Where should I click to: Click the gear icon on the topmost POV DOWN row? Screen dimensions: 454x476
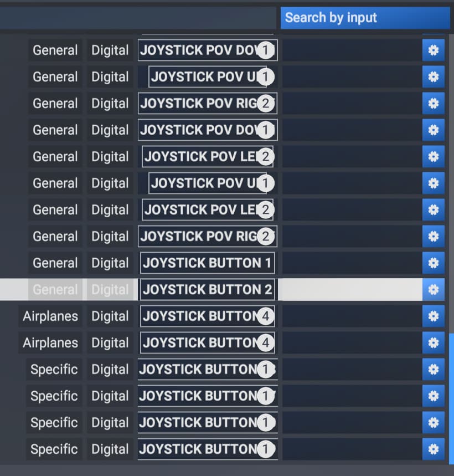(x=434, y=50)
